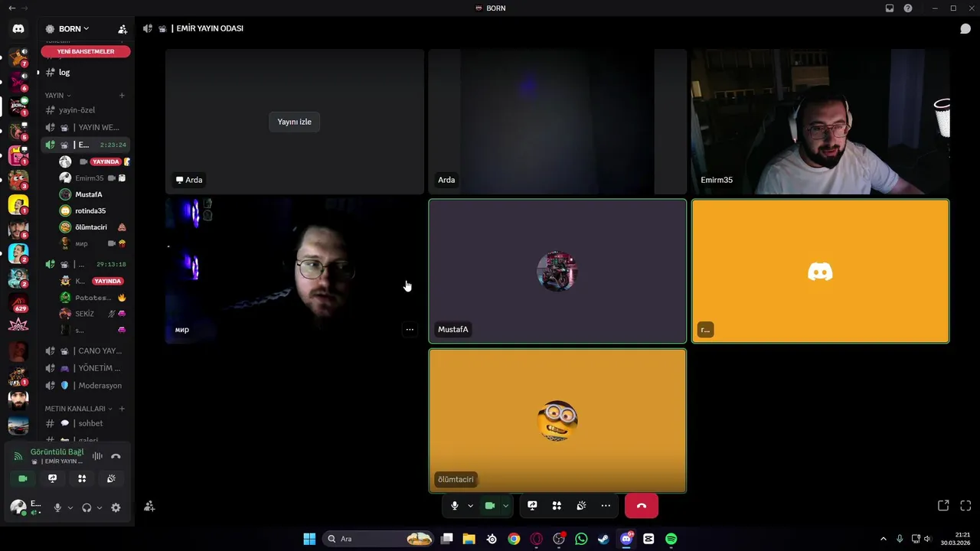The height and width of the screenshot is (551, 980).
Task: Enter full screen mode
Action: click(x=965, y=506)
